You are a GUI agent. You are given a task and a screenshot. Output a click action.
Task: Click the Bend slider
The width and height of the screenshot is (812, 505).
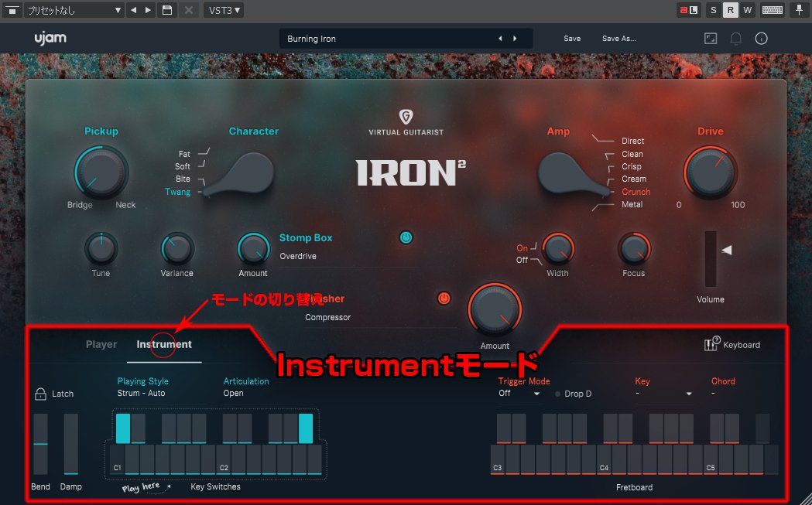coord(40,444)
